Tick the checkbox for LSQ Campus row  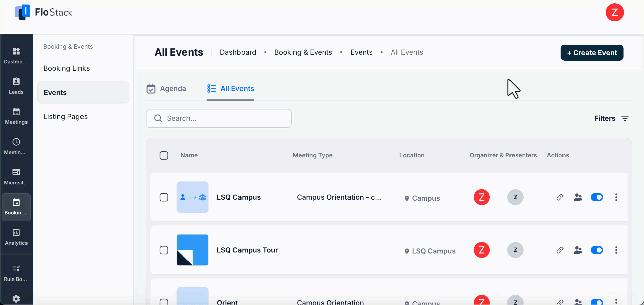click(164, 197)
